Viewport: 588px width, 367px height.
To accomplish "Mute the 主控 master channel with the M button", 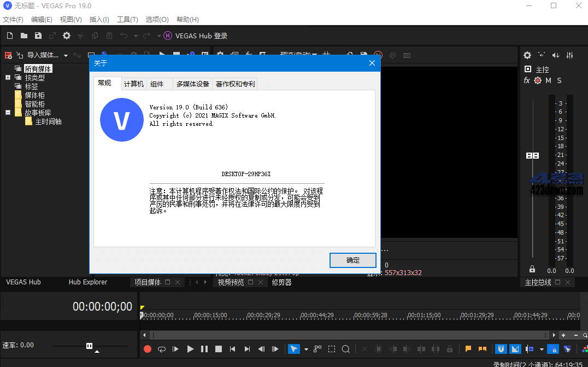I will [x=548, y=80].
